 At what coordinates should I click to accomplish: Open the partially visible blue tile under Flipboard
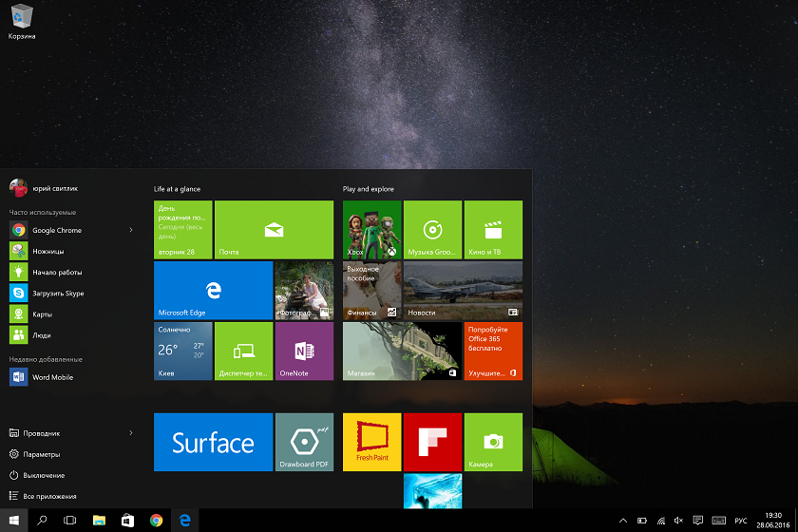pos(432,491)
